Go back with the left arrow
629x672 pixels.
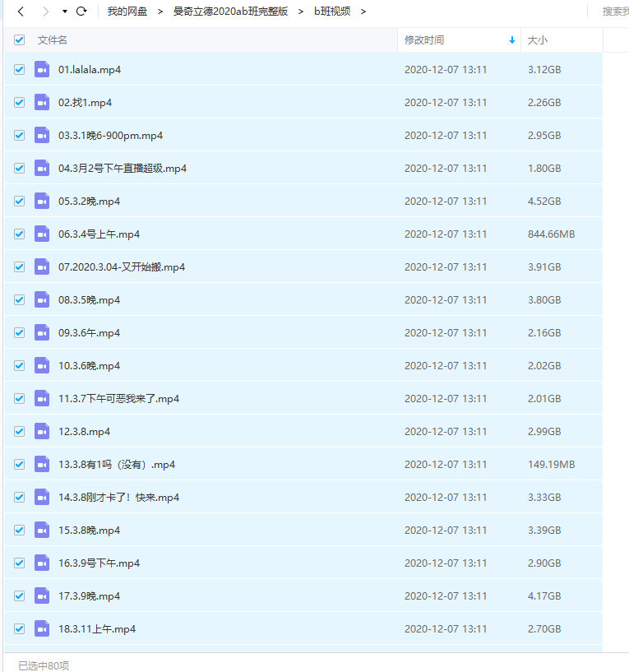click(x=21, y=12)
